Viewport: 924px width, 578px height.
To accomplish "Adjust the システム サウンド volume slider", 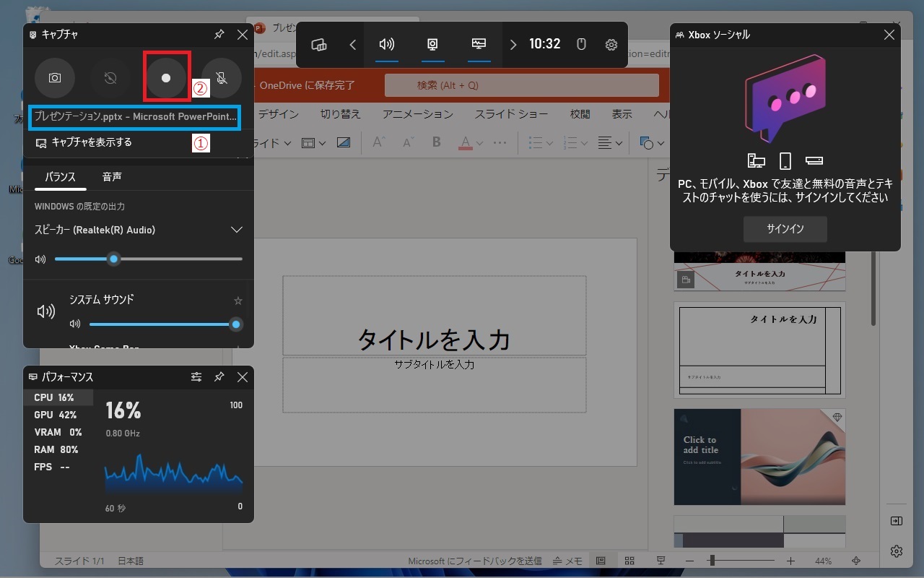I will [165, 324].
